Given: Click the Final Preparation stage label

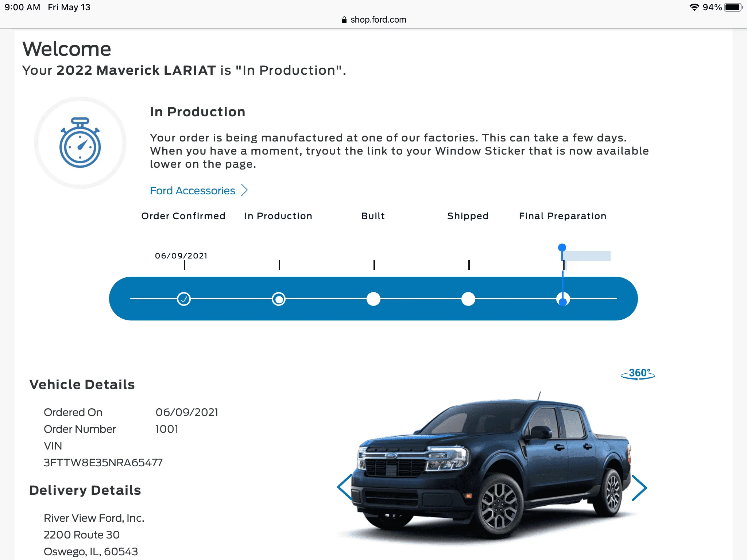Looking at the screenshot, I should pos(563,216).
